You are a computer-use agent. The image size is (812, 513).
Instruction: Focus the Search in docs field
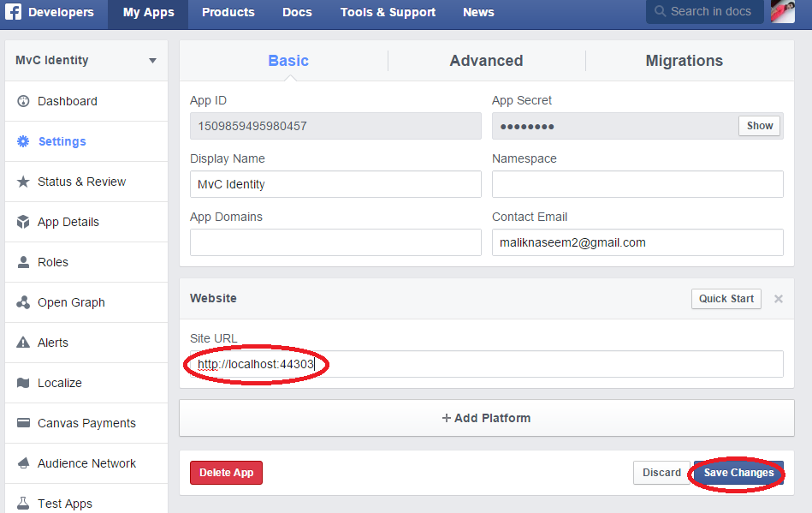click(705, 11)
